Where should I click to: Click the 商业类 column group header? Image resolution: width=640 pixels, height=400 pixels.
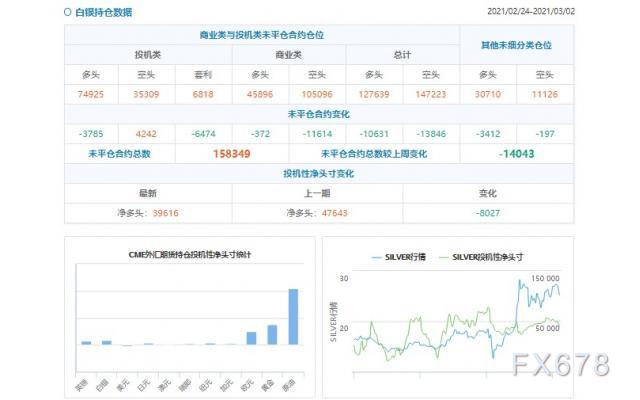pyautogui.click(x=289, y=55)
